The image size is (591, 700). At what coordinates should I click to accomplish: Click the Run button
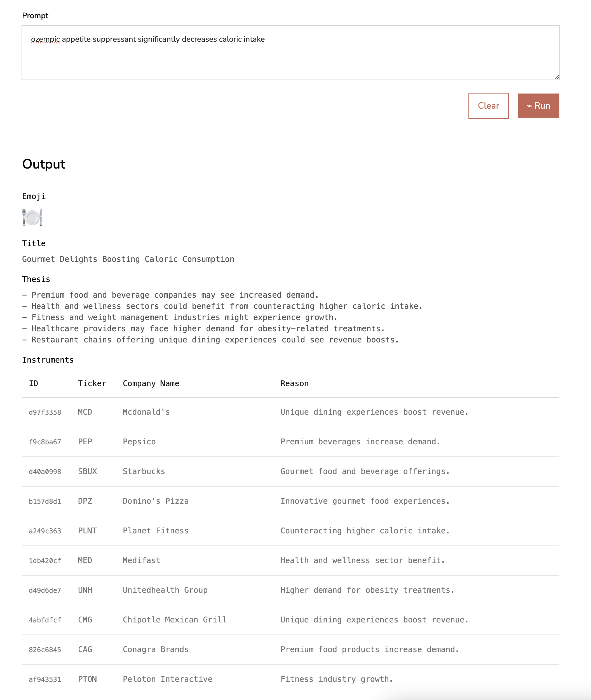tap(538, 106)
